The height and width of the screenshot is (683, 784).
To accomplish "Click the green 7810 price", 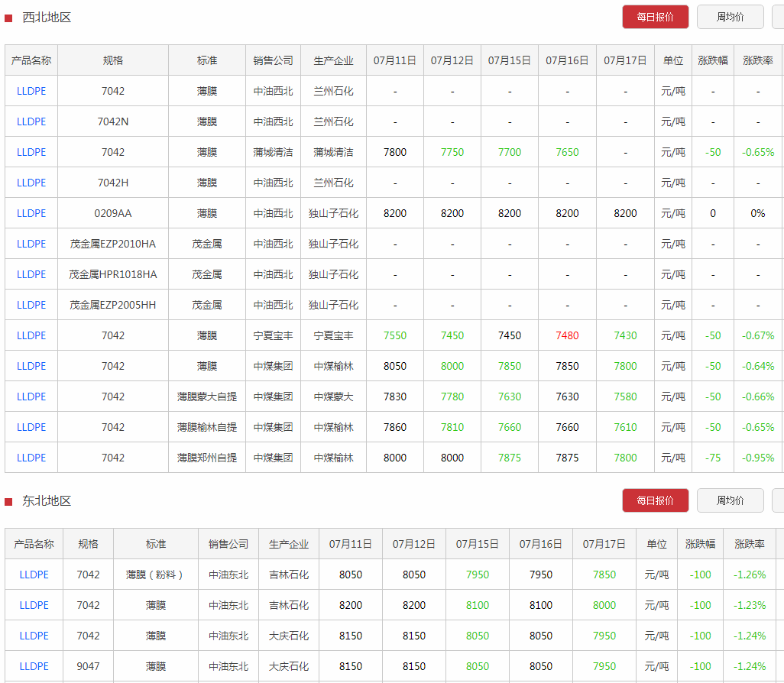I will pyautogui.click(x=452, y=426).
